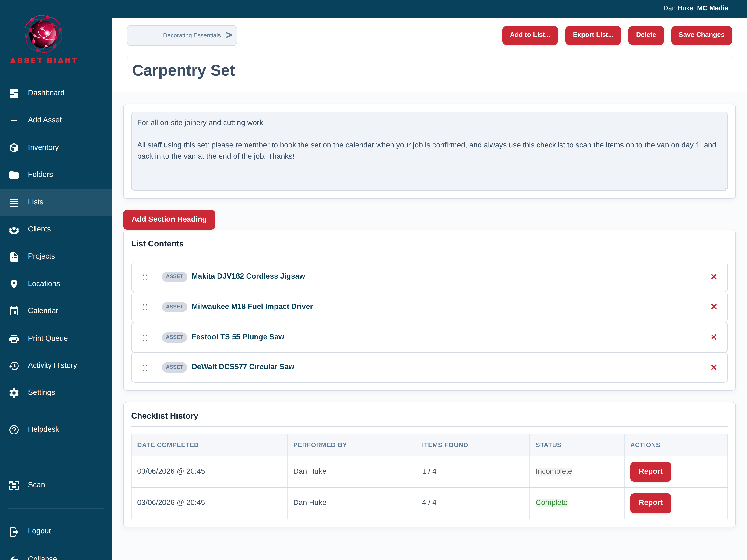Open DeWalt DCS577 Circular Saw asset
747x560 pixels.
(243, 367)
